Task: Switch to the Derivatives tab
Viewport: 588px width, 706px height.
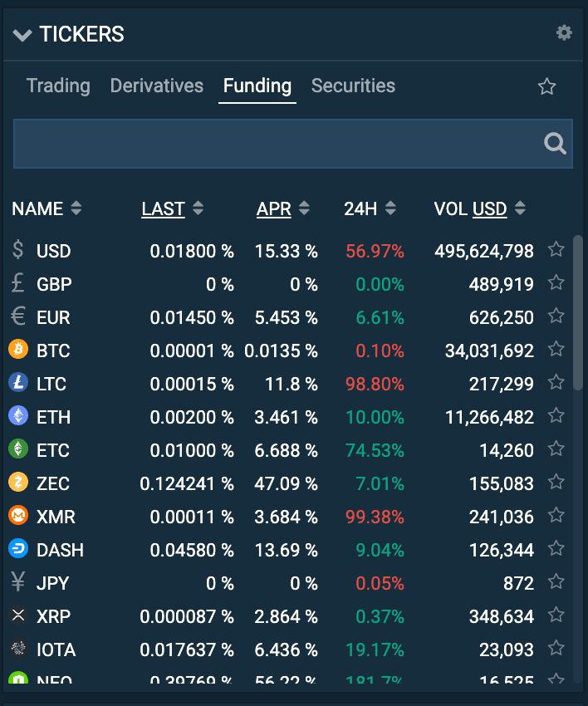Action: click(x=156, y=86)
